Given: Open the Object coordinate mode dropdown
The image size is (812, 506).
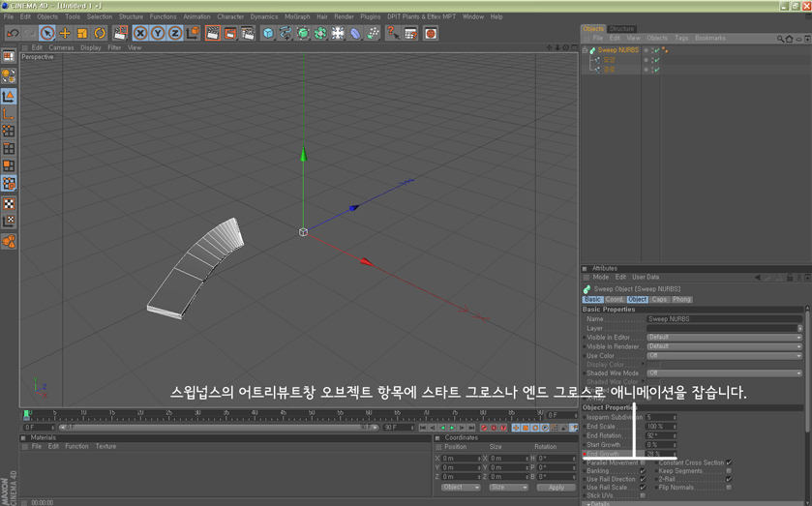Looking at the screenshot, I should pos(461,488).
